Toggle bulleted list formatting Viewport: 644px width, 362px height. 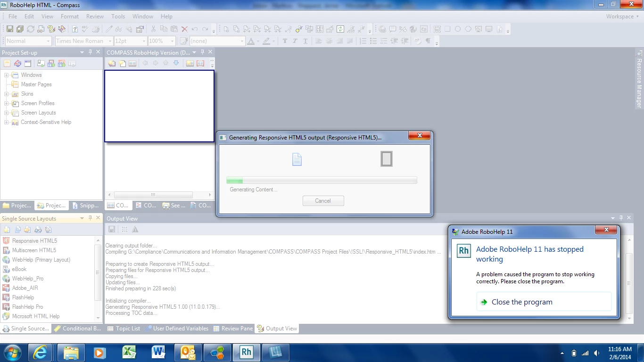(x=373, y=41)
